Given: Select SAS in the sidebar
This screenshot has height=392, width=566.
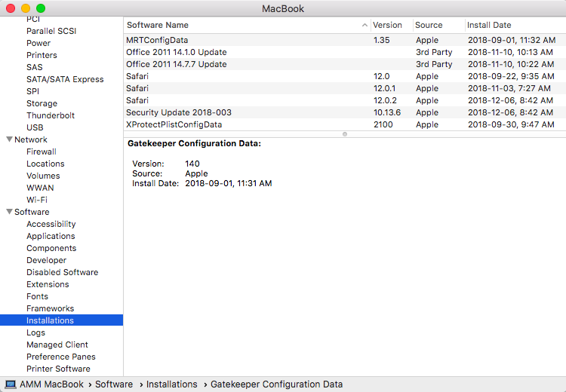Looking at the screenshot, I should [x=34, y=67].
